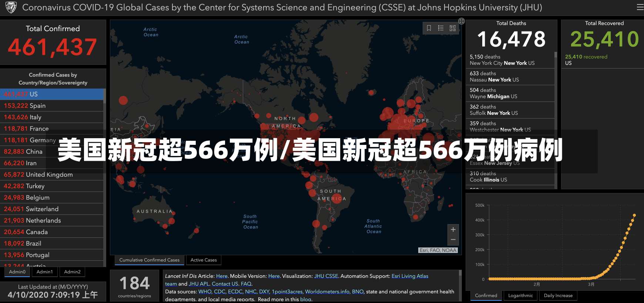Switch chart to Logarithmic tab
The height and width of the screenshot is (303, 644).
(x=520, y=296)
